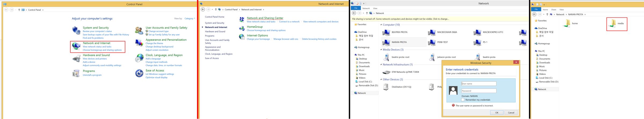This screenshot has width=644, height=119.
Task: Click Appearance and Personalization icon
Action: tap(139, 43)
